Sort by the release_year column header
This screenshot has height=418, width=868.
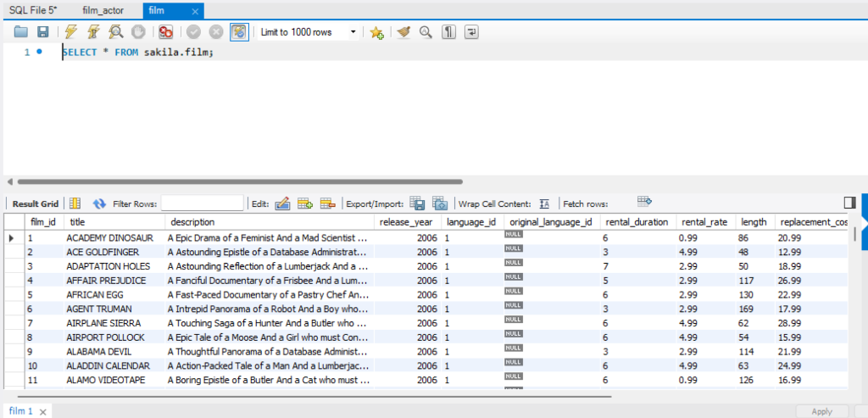(x=408, y=222)
